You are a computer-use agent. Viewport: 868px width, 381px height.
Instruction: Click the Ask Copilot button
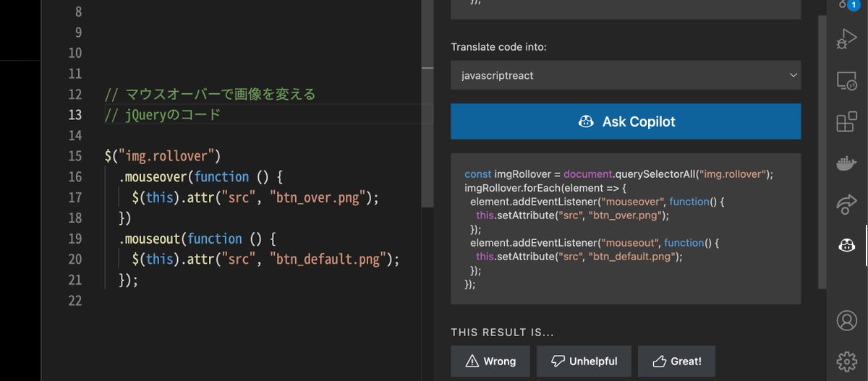pos(626,121)
